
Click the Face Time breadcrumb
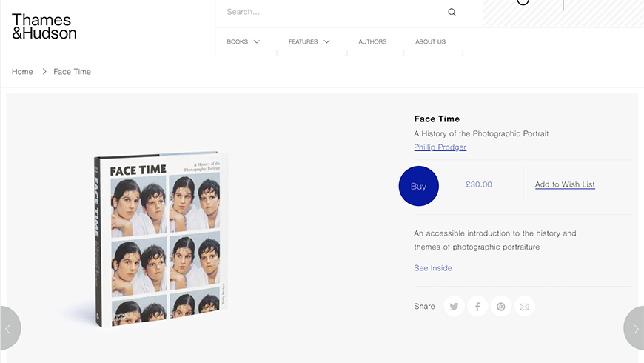pos(73,72)
